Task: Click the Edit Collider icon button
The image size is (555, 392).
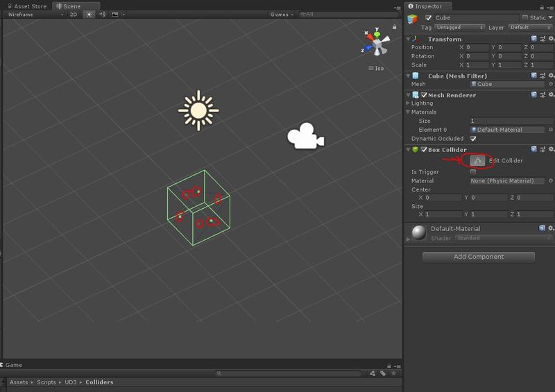Action: pos(477,161)
